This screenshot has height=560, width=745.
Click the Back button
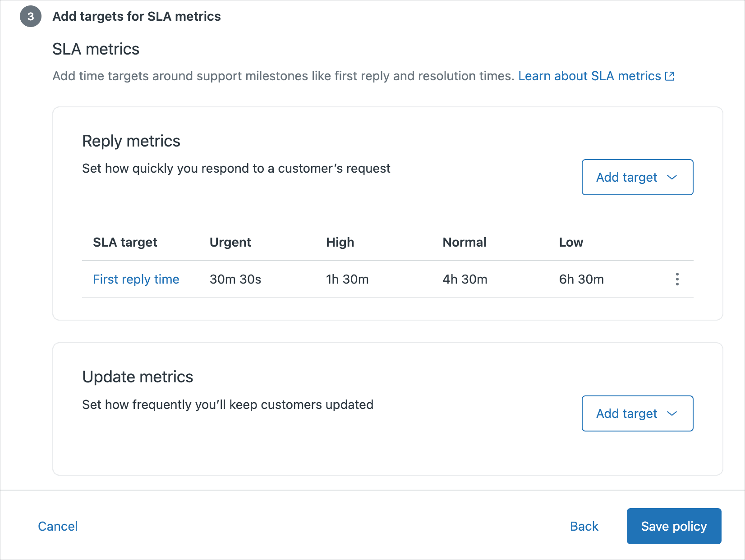tap(584, 526)
